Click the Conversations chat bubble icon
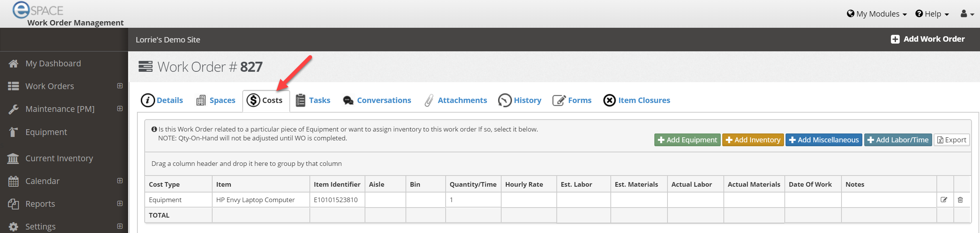 click(348, 101)
